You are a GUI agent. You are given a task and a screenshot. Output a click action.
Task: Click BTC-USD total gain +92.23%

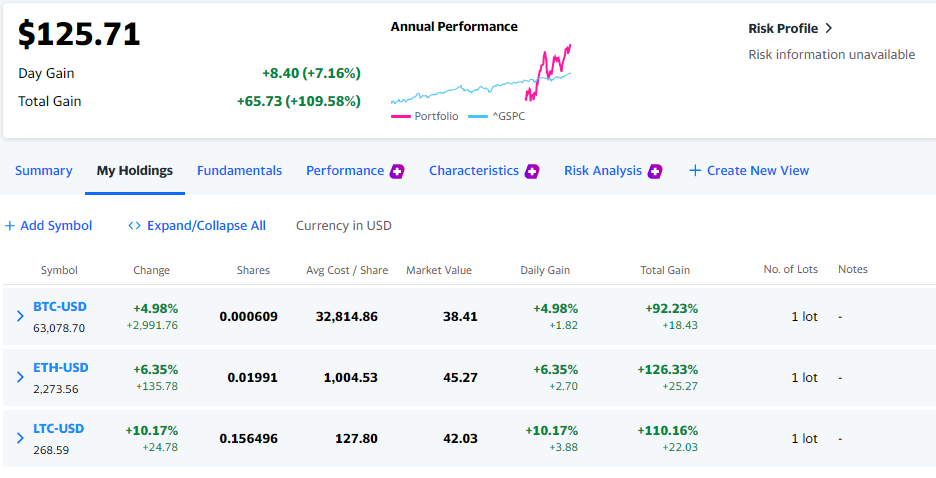[672, 309]
